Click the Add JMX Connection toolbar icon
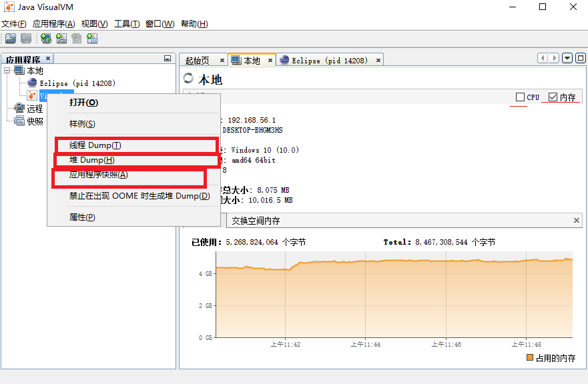 click(61, 38)
